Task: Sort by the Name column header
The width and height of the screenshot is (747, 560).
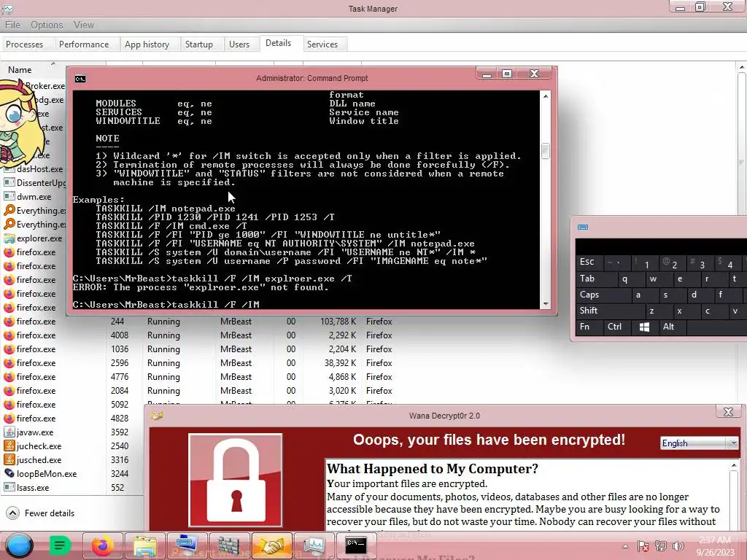Action: [x=20, y=70]
